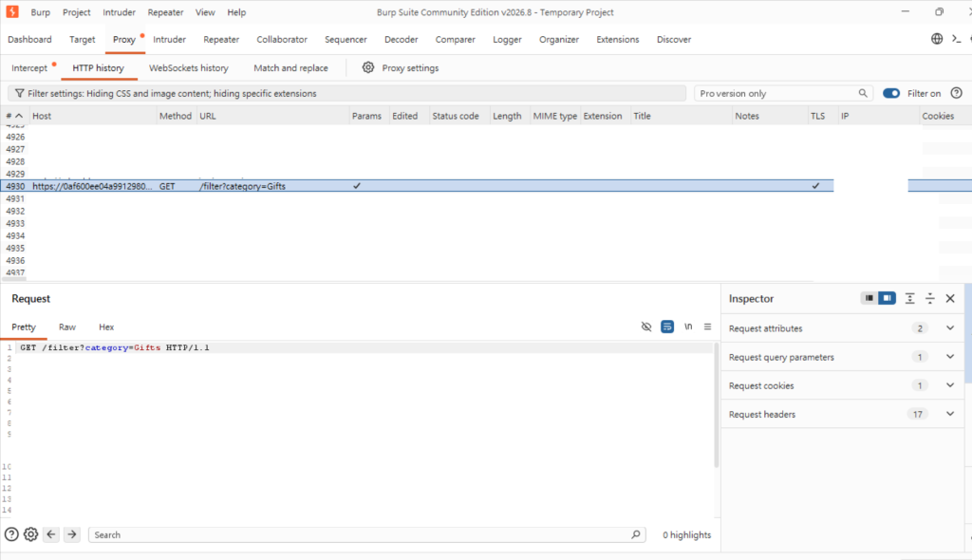Open Proxy settings

410,67
